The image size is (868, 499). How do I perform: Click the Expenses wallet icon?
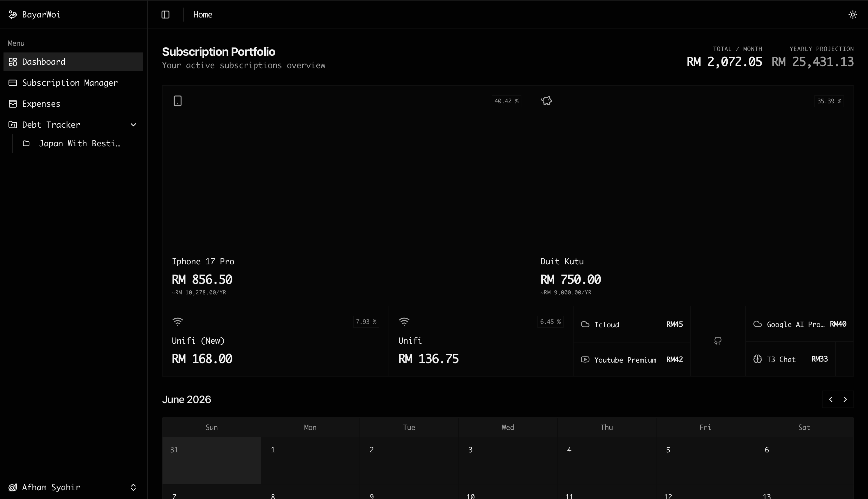(13, 103)
